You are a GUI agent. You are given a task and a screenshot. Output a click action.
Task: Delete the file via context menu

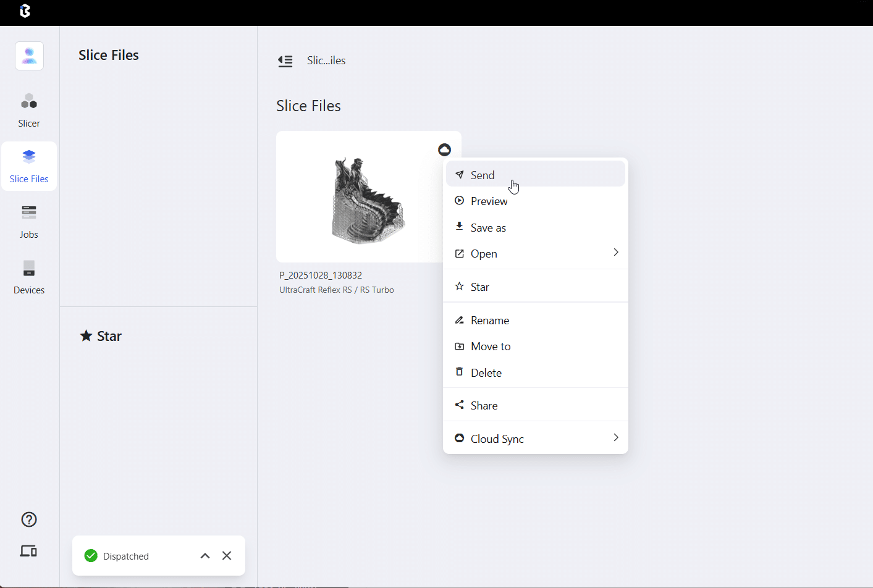[x=486, y=373]
